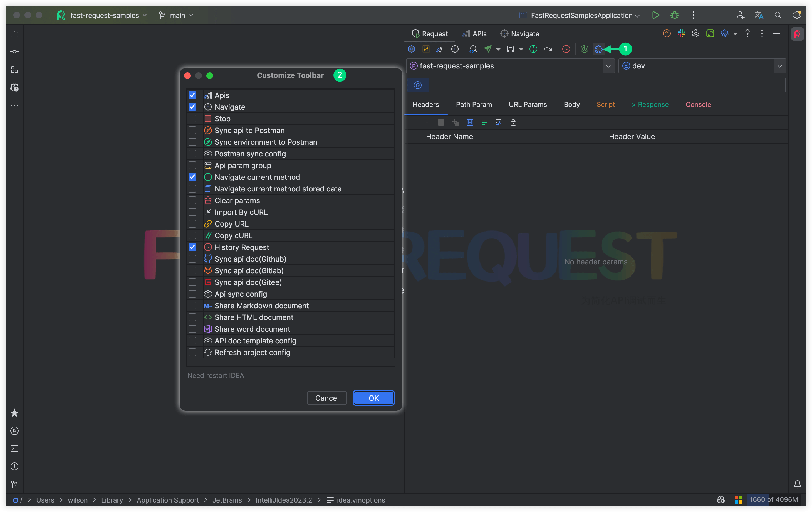Viewport: 812px width, 512px height.
Task: Uncheck the Apis checkbox
Action: (x=192, y=95)
